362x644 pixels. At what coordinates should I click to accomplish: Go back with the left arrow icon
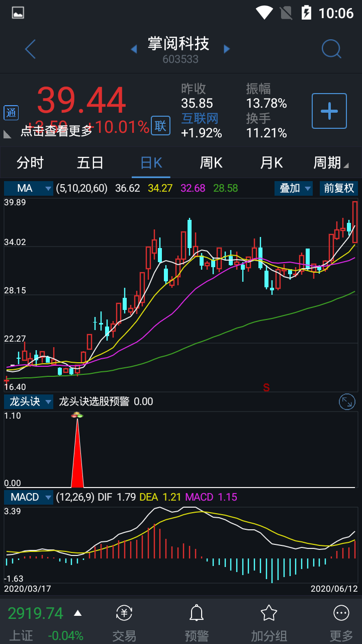pyautogui.click(x=30, y=49)
